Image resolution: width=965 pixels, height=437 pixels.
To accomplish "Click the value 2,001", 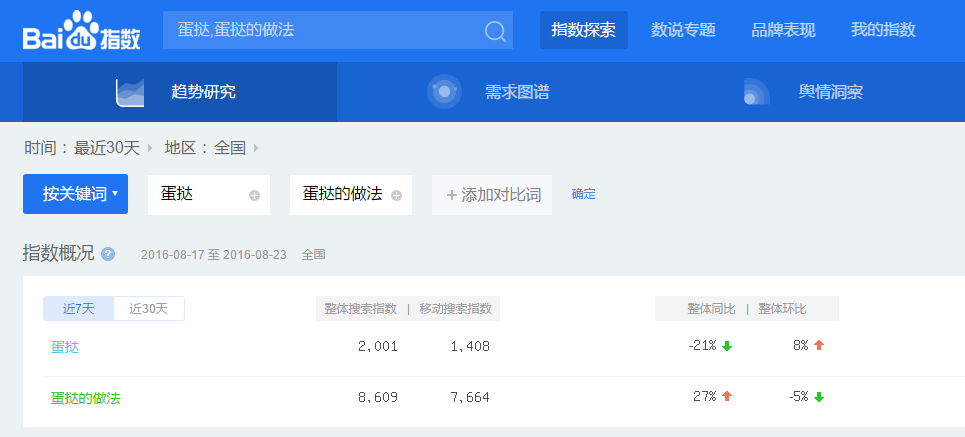I will [378, 347].
